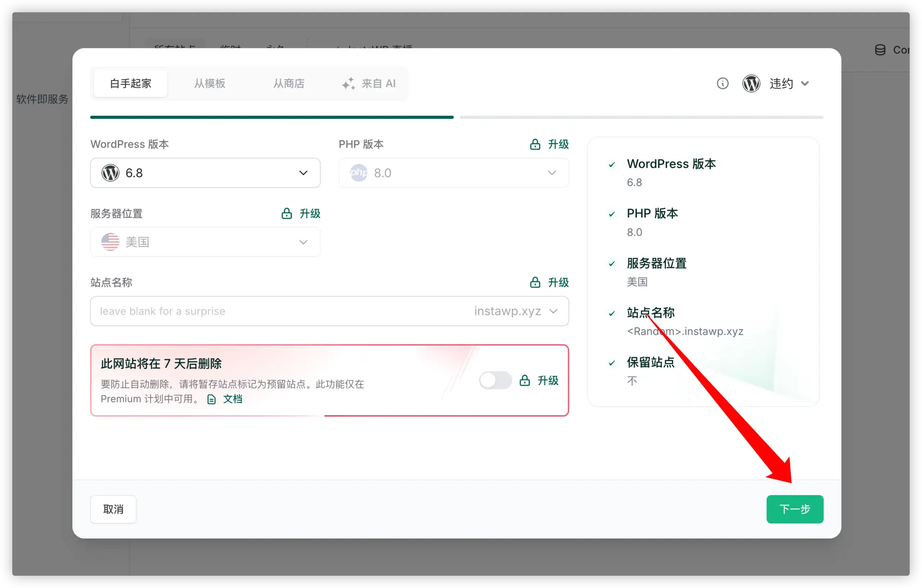Click the sparkle icon on 来自 AI tab

(348, 84)
